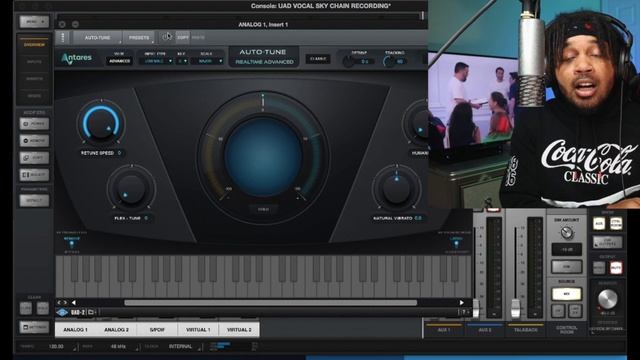This screenshot has width=640, height=360.
Task: Open the Input Type dropdown
Action: (x=156, y=61)
